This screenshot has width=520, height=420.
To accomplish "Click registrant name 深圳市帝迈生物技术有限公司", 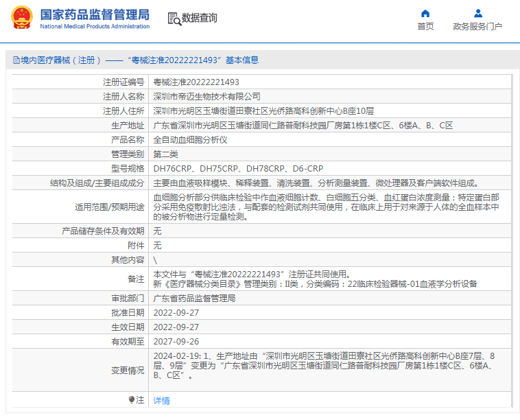I will (206, 97).
